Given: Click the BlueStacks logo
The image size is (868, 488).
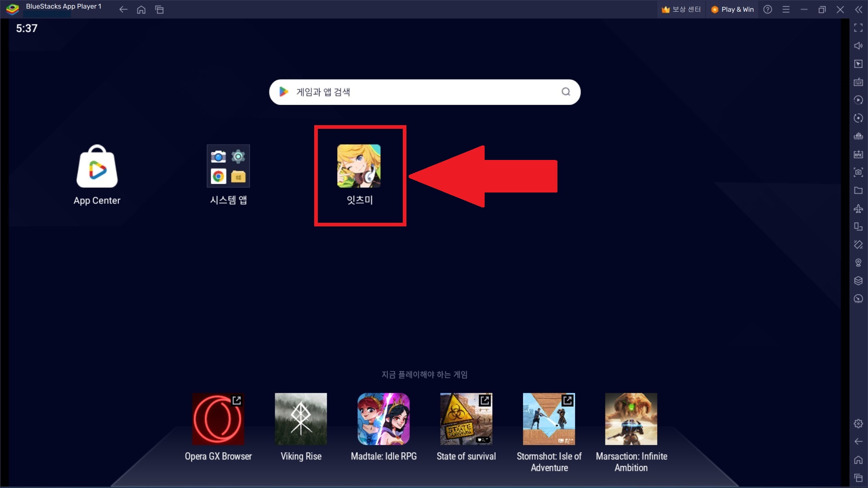Looking at the screenshot, I should [12, 9].
